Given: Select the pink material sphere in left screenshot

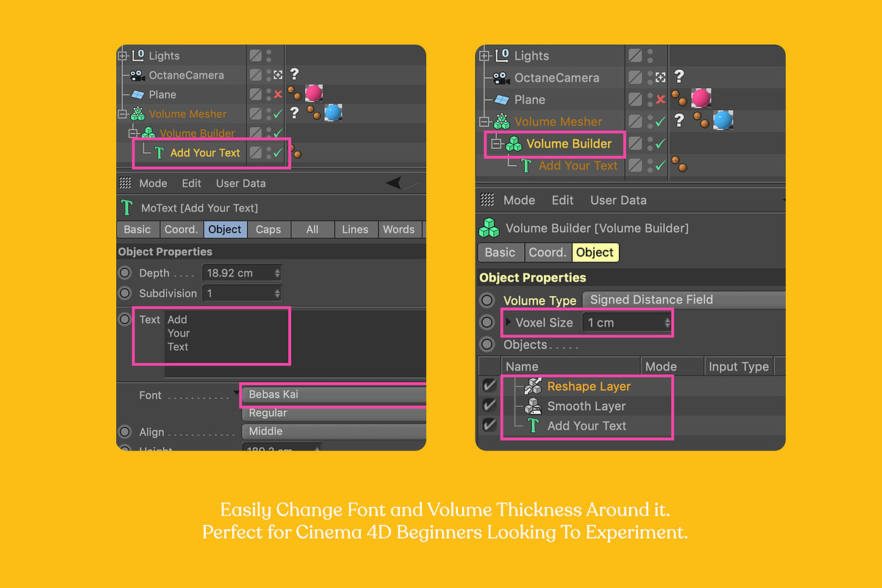Looking at the screenshot, I should tap(314, 93).
